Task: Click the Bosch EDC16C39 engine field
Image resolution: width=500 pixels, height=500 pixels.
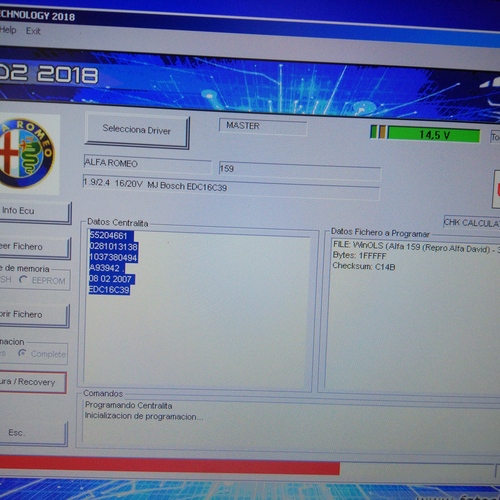Action: pyautogui.click(x=231, y=187)
